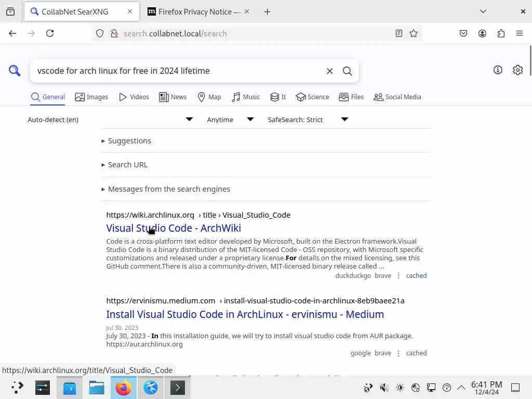The width and height of the screenshot is (532, 399).
Task: Bookmark this page with star
Action: click(x=413, y=33)
